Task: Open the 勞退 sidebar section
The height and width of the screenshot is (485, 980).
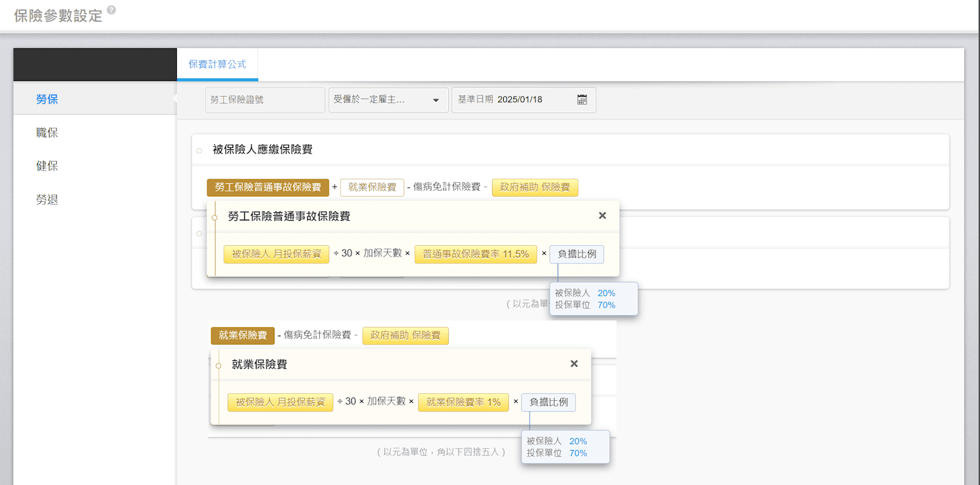Action: coord(47,199)
